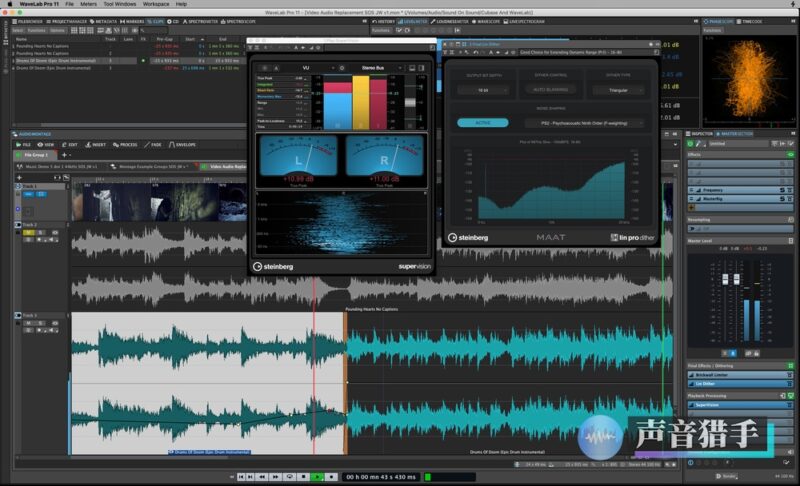The width and height of the screenshot is (800, 486).
Task: Add a new file group tab
Action: (64, 155)
